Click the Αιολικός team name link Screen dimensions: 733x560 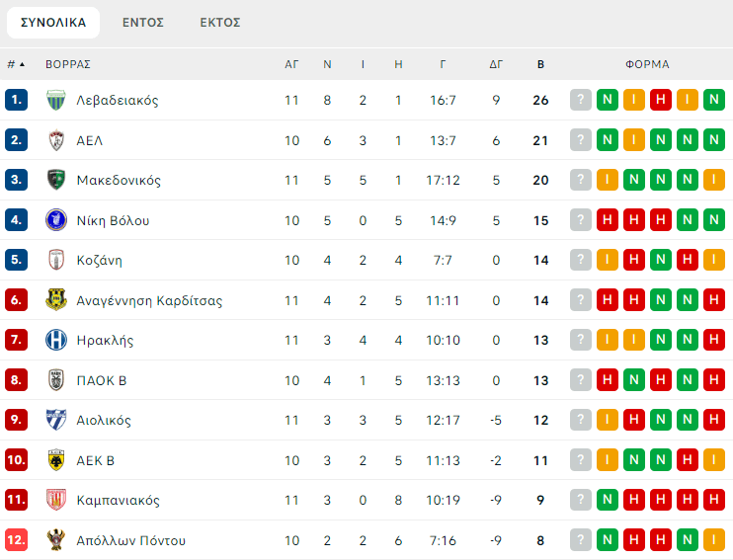point(104,421)
